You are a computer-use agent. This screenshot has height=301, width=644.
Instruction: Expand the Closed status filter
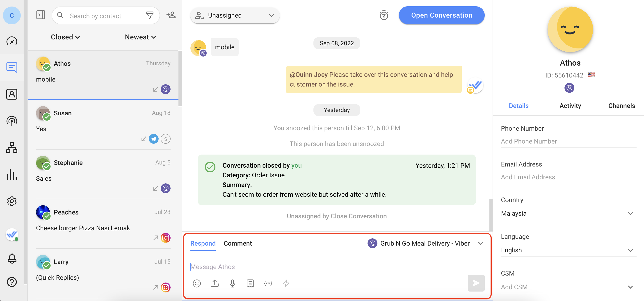click(65, 37)
